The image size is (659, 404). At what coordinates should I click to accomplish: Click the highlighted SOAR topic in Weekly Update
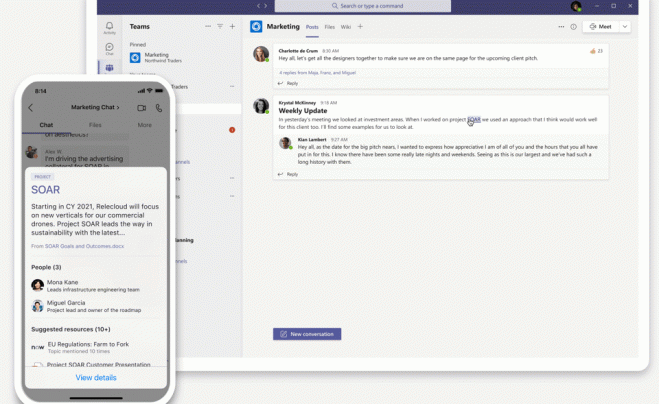pyautogui.click(x=474, y=120)
